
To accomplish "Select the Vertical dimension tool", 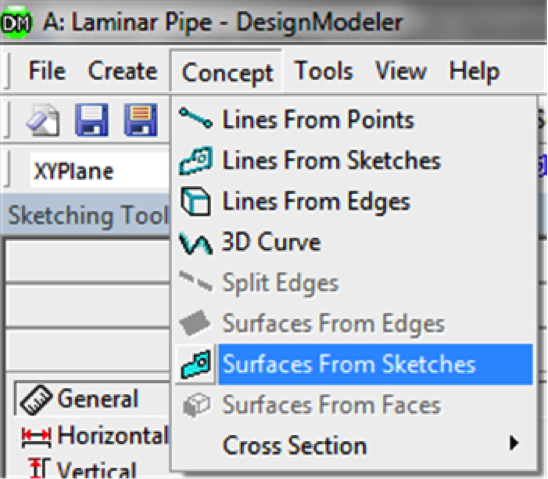I will (82, 468).
